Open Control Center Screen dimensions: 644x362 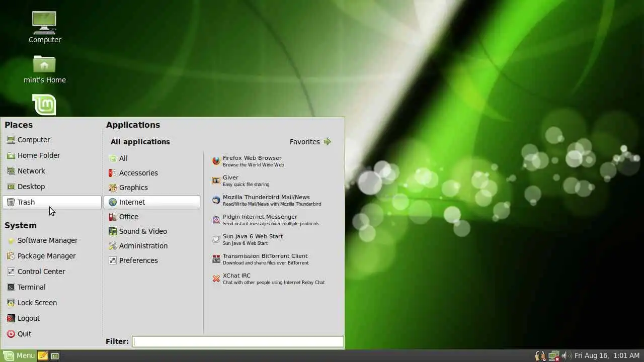click(52, 271)
